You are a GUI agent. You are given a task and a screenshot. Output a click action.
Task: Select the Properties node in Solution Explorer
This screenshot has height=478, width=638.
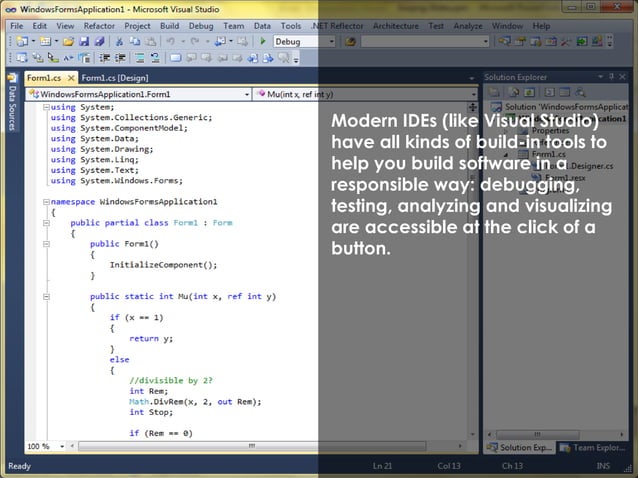[551, 130]
